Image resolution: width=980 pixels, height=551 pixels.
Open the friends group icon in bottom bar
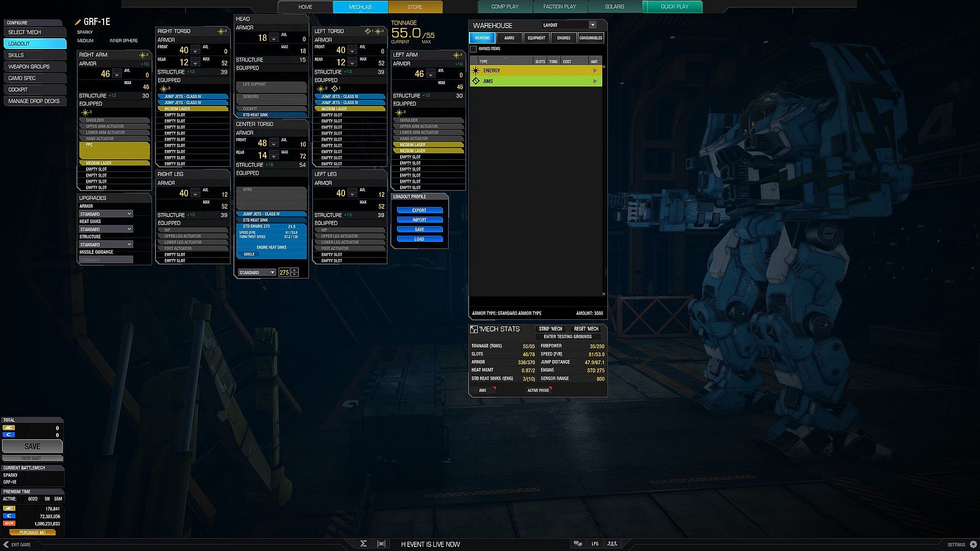pos(612,544)
